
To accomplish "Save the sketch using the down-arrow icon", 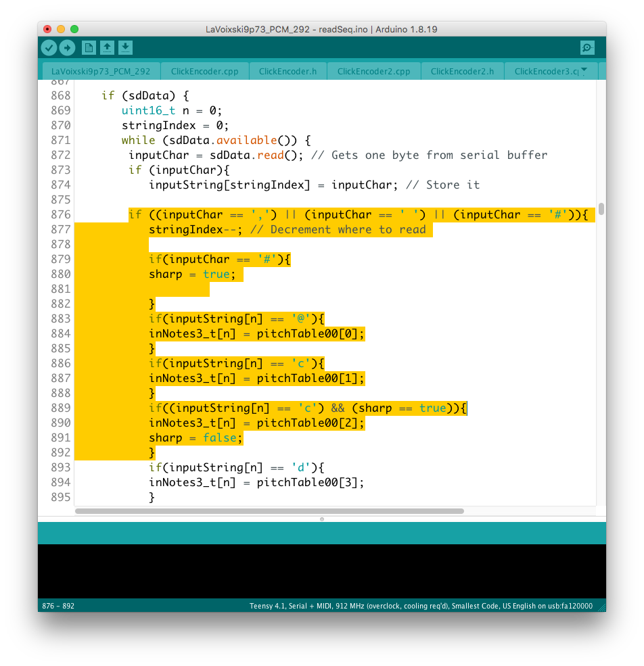I will click(x=125, y=47).
